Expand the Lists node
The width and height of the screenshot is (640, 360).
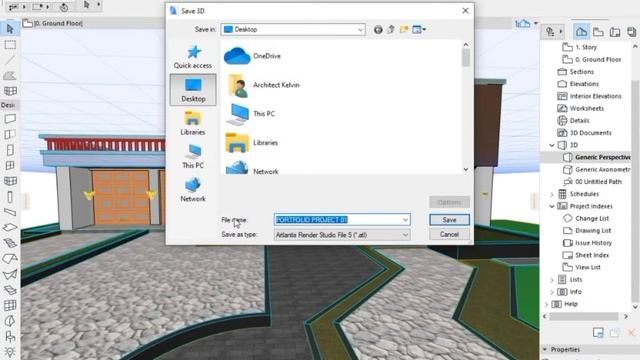(x=552, y=280)
